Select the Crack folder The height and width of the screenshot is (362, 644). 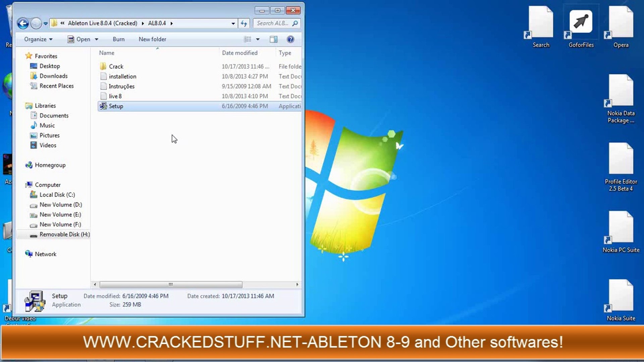(116, 66)
